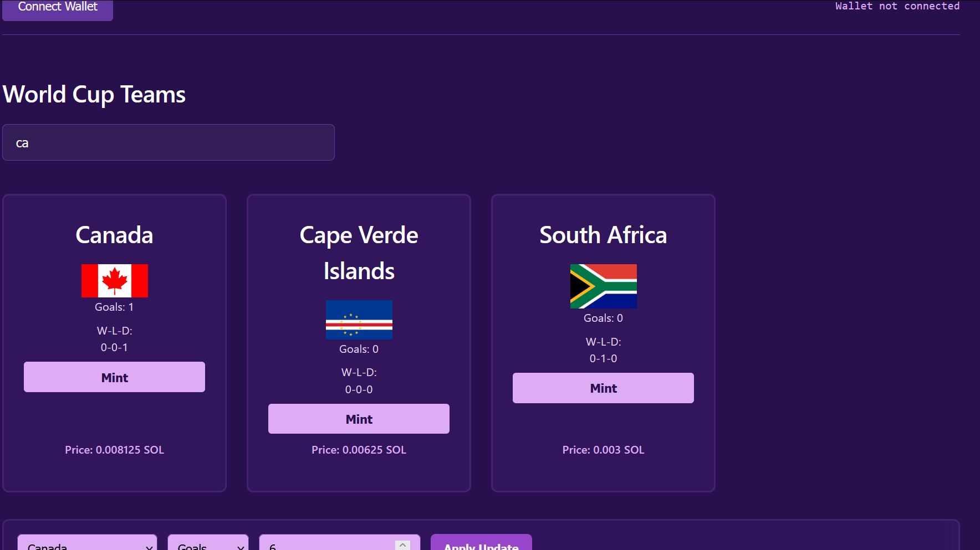Click the Apply Update button
This screenshot has height=550, width=980.
(481, 543)
